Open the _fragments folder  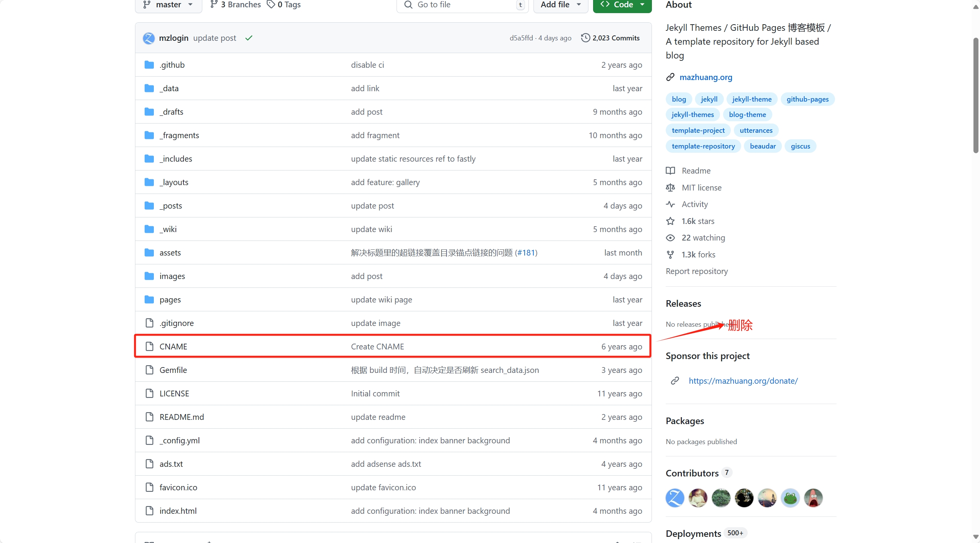(179, 135)
